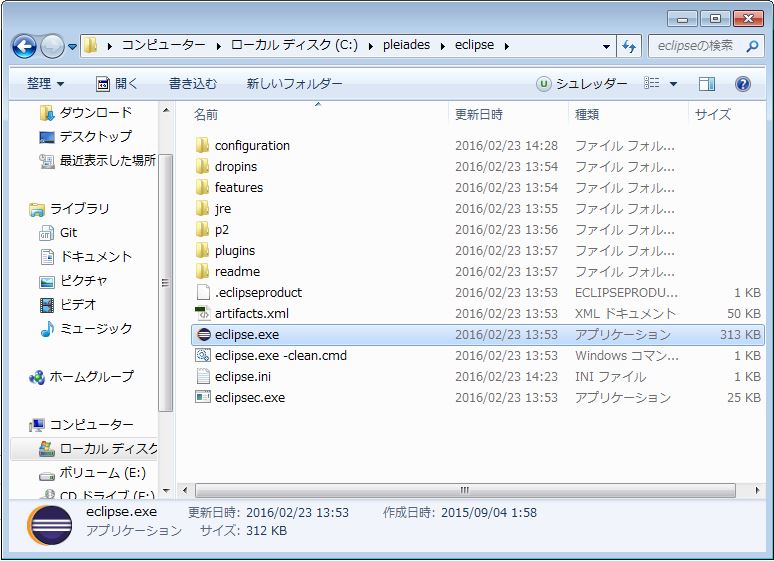Select the dropins folder icon
The height and width of the screenshot is (561, 774).
(202, 166)
